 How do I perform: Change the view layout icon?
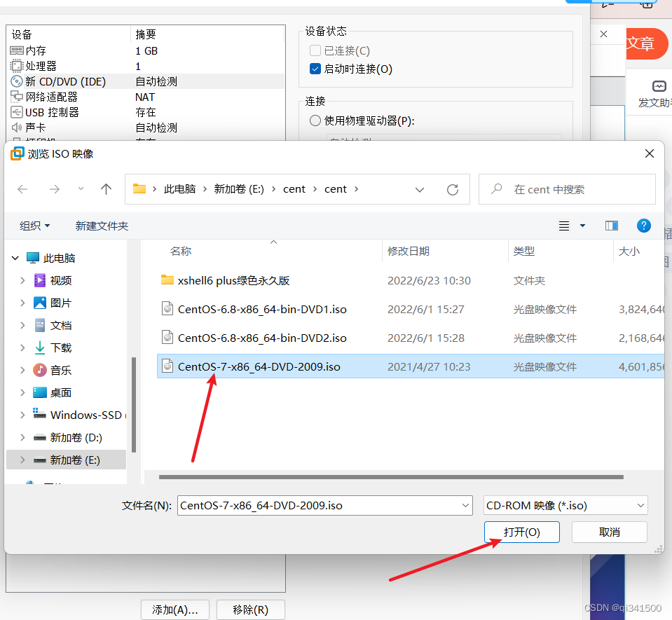pos(564,226)
